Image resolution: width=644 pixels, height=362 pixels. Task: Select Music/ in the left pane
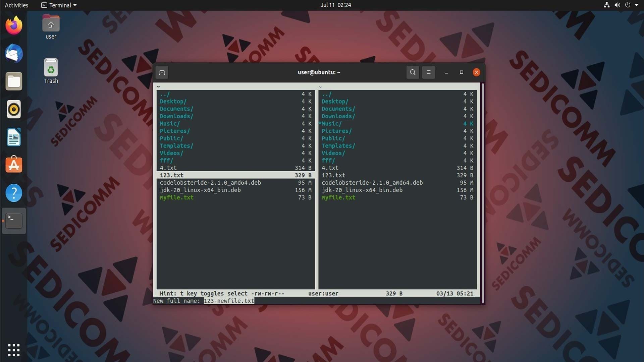click(x=235, y=124)
